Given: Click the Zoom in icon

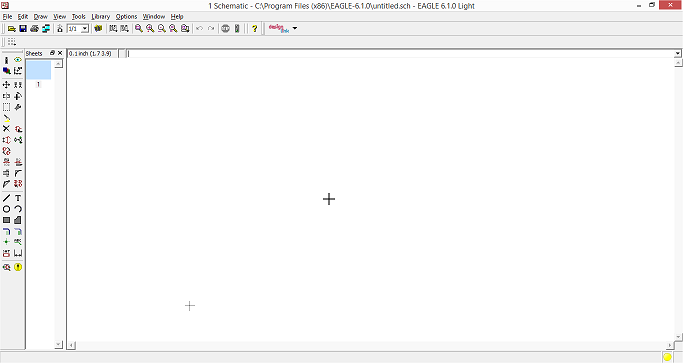Looking at the screenshot, I should coord(150,28).
